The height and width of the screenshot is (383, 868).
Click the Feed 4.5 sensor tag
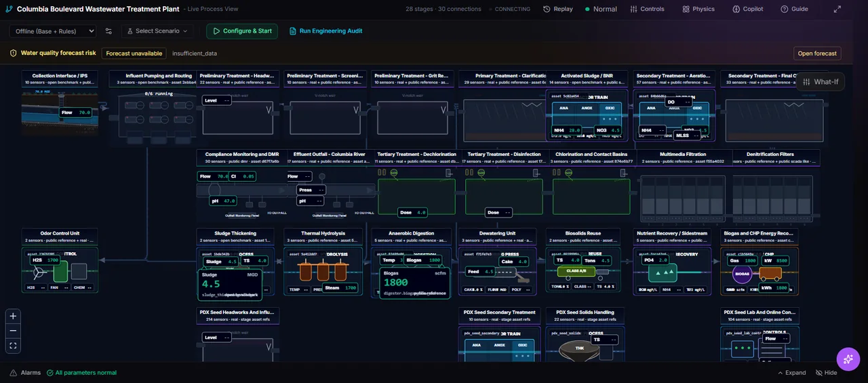[x=480, y=271]
